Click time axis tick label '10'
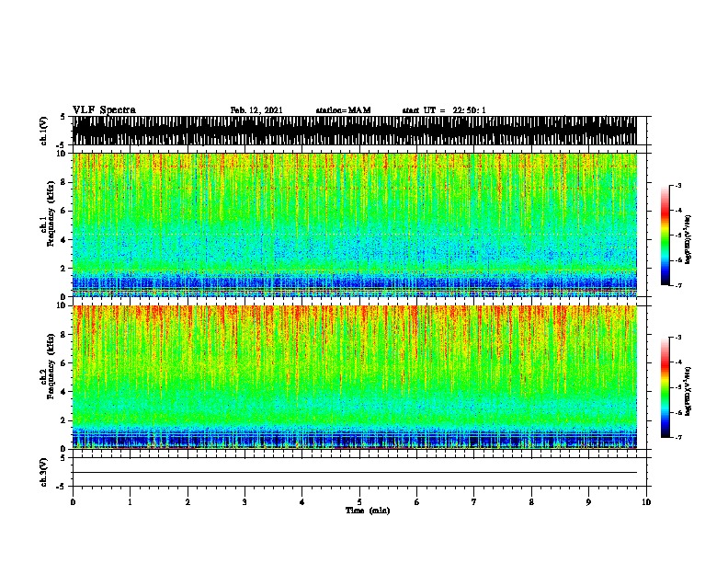 [x=646, y=502]
